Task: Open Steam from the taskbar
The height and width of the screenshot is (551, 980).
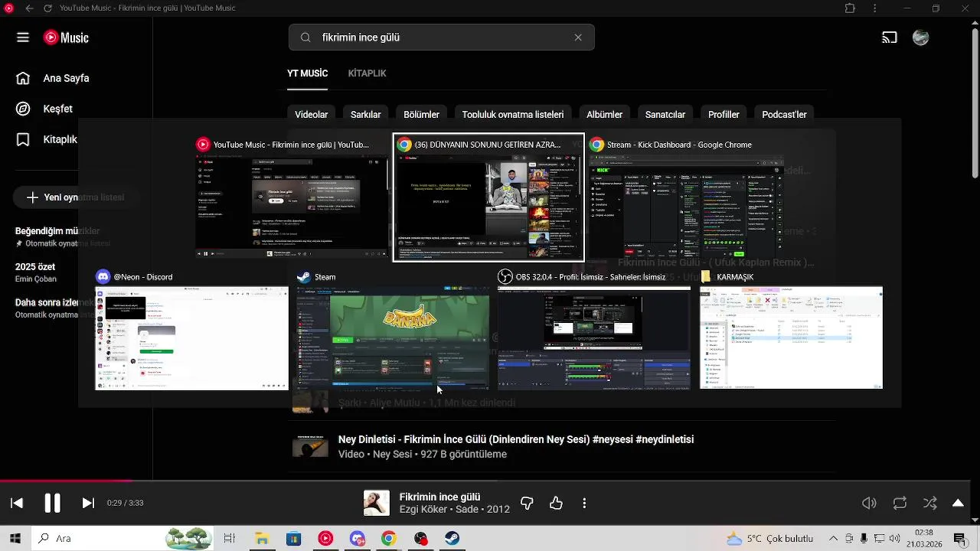Action: (x=452, y=539)
